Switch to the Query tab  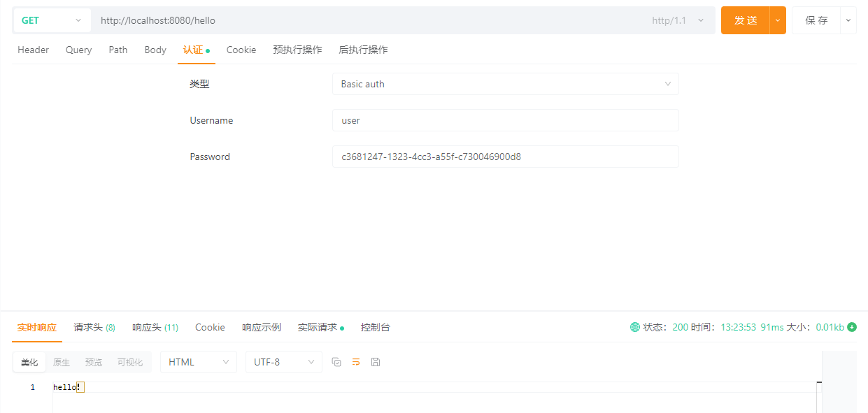coord(78,50)
